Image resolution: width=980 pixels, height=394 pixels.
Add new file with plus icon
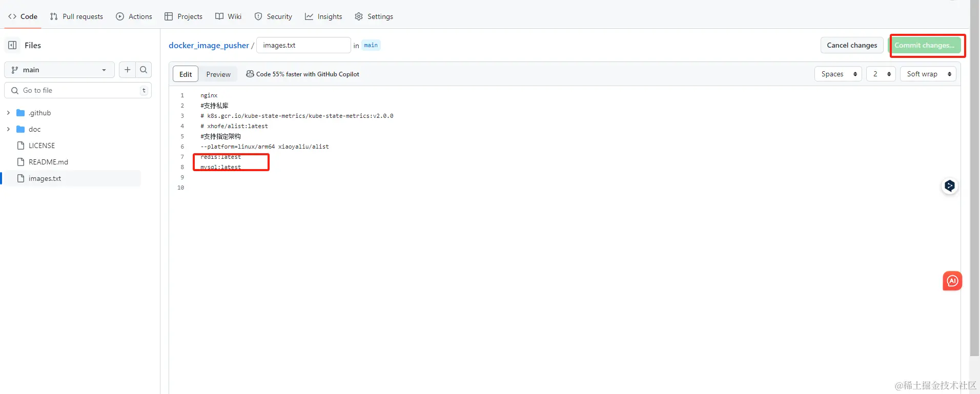128,70
